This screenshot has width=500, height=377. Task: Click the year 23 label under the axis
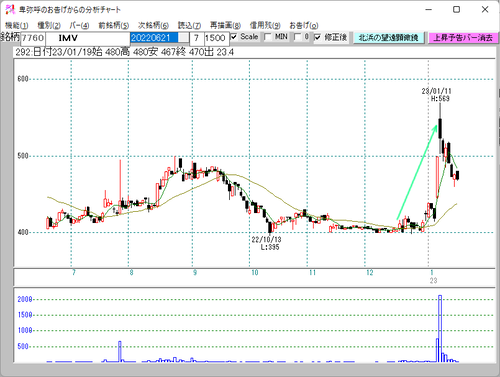point(433,281)
